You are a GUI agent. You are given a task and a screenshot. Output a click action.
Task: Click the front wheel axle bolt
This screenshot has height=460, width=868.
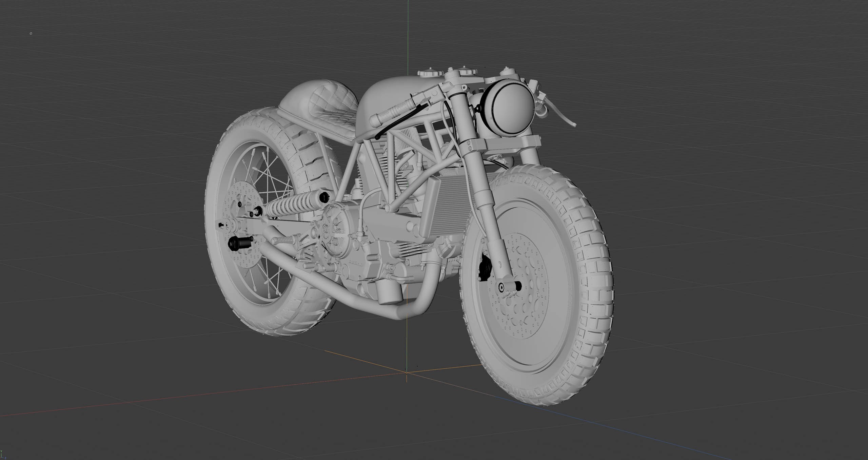(x=501, y=288)
